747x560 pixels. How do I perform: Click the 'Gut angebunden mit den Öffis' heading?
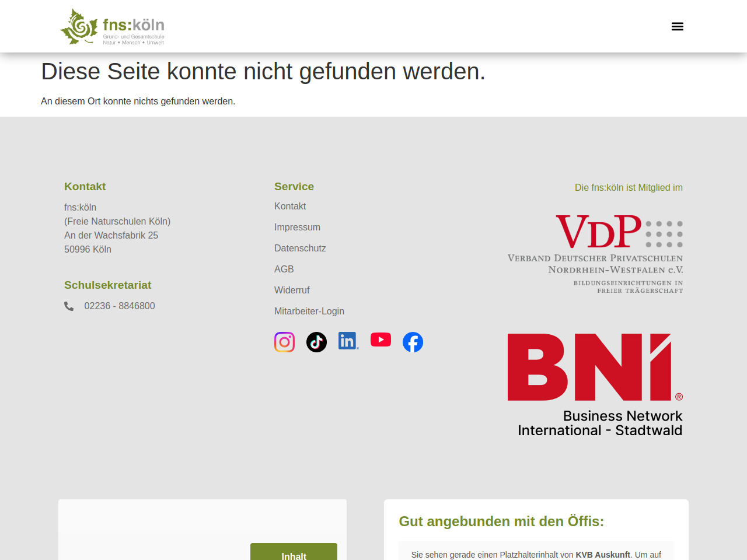[x=501, y=521]
